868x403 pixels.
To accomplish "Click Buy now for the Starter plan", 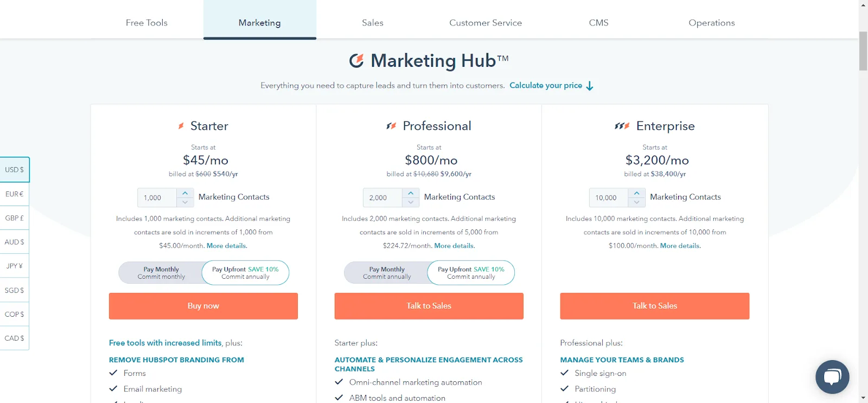I will 203,306.
